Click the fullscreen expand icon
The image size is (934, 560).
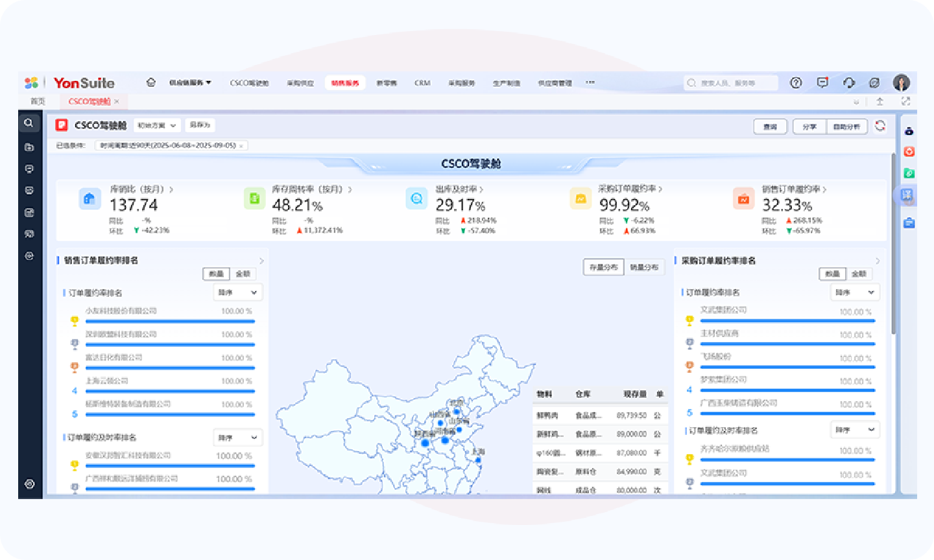coord(906,101)
